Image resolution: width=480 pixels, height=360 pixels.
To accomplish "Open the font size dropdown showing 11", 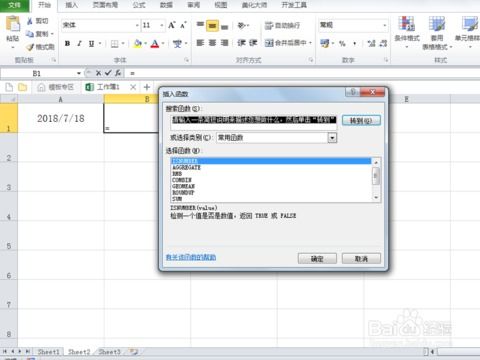I will coord(162,25).
